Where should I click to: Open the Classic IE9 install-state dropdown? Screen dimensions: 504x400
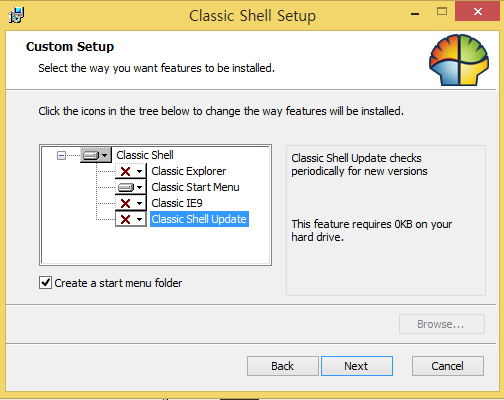pos(131,203)
